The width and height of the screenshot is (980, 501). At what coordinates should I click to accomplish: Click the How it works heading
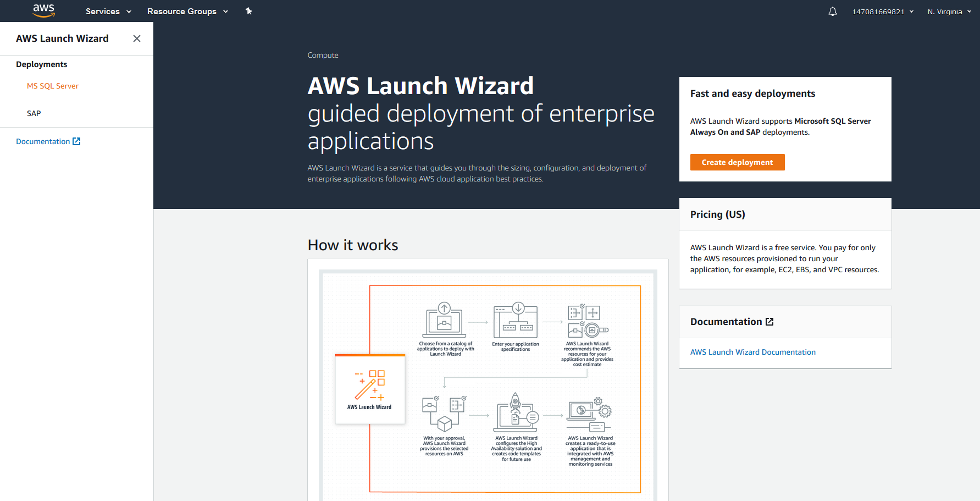[353, 245]
